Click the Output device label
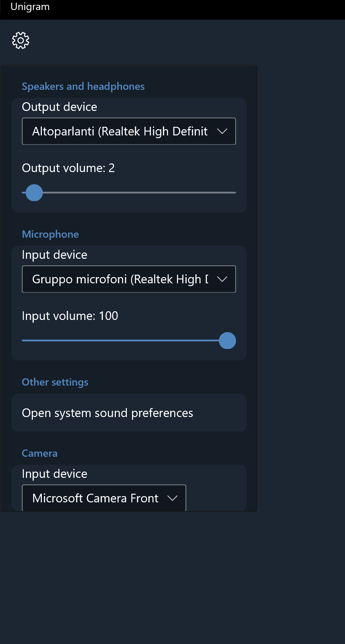The image size is (345, 644). click(59, 107)
